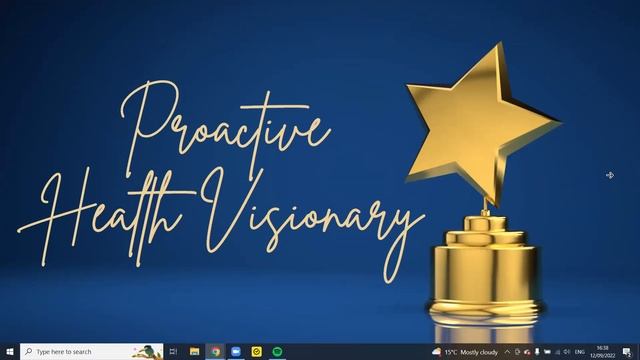The image size is (640, 360).
Task: Switch to Google Chrome in the taskbar
Action: tap(215, 351)
